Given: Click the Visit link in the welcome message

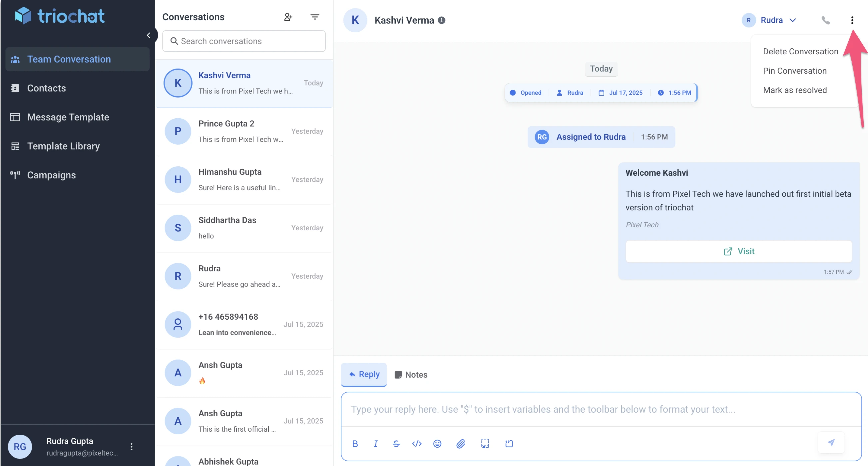Looking at the screenshot, I should (738, 251).
